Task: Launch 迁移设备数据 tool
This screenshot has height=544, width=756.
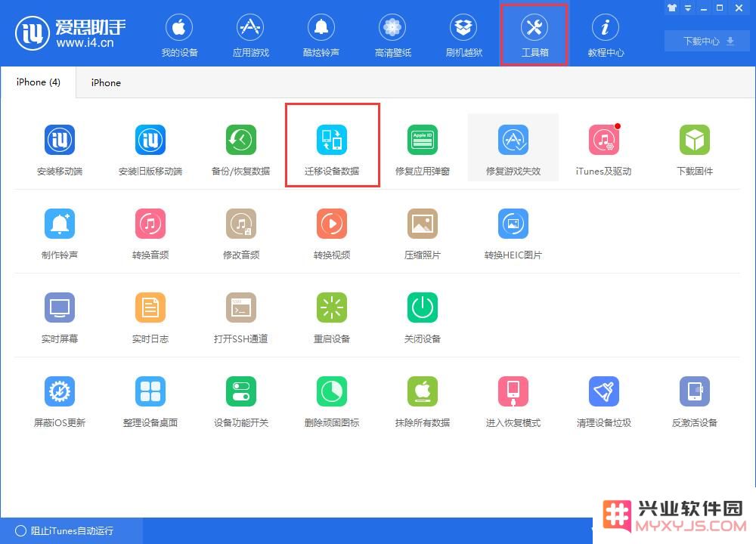Action: point(332,150)
